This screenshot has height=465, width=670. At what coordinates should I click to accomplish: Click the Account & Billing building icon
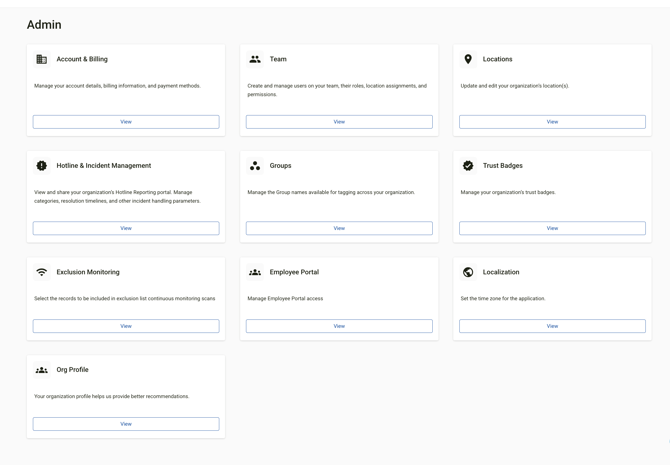click(42, 60)
